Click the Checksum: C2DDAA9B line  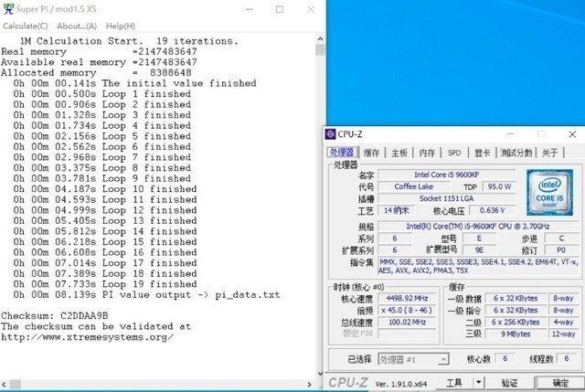pos(55,316)
